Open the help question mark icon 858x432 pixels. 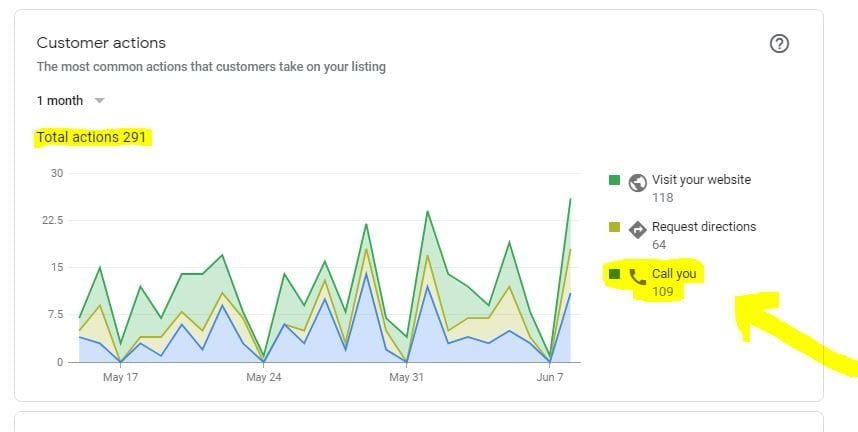tap(780, 44)
